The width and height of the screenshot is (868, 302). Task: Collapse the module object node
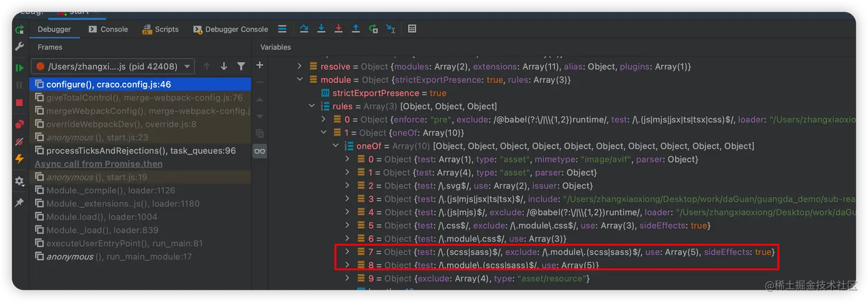299,80
